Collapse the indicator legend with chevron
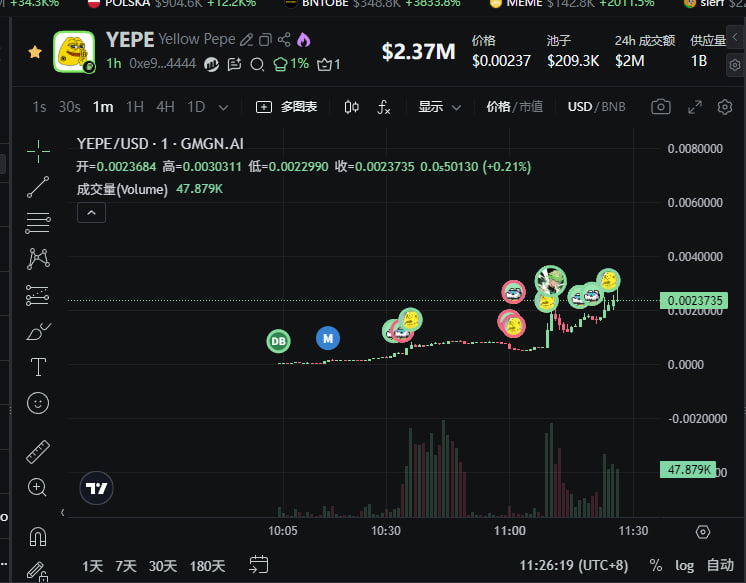This screenshot has height=583, width=746. [x=91, y=213]
